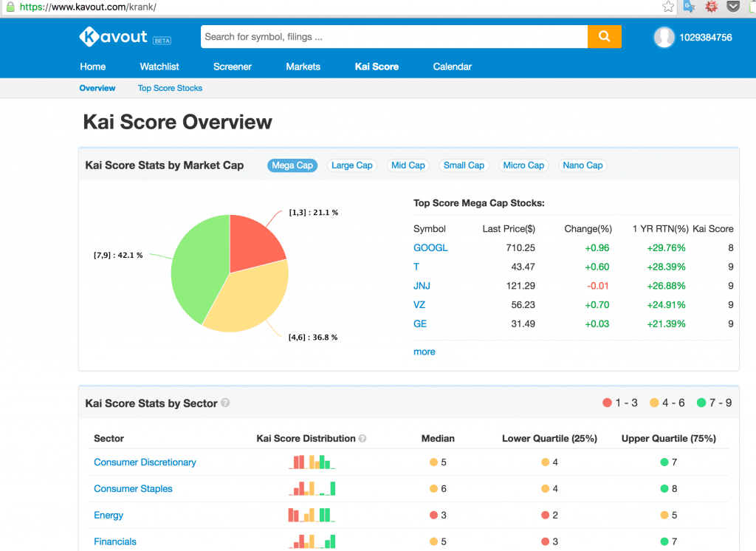This screenshot has width=756, height=551.
Task: Open the account menu for 1029384756
Action: 705,37
